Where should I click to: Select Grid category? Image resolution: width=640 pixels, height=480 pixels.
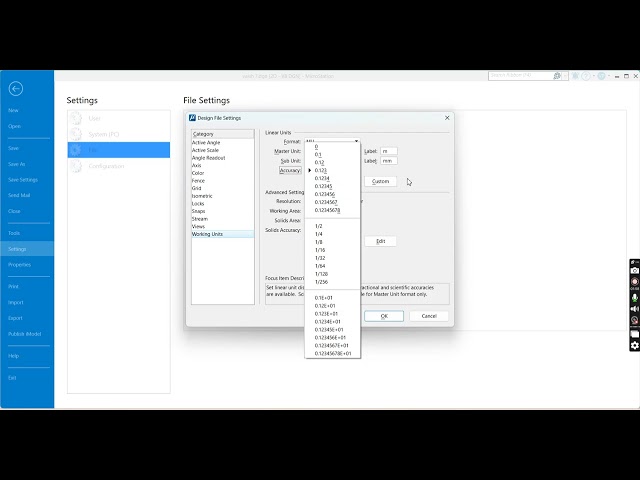pos(222,188)
